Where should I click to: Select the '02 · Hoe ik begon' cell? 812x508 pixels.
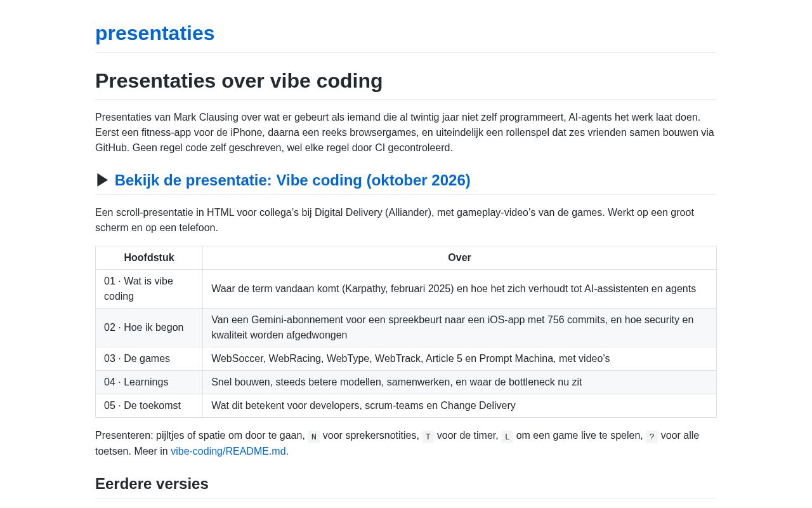tap(149, 328)
